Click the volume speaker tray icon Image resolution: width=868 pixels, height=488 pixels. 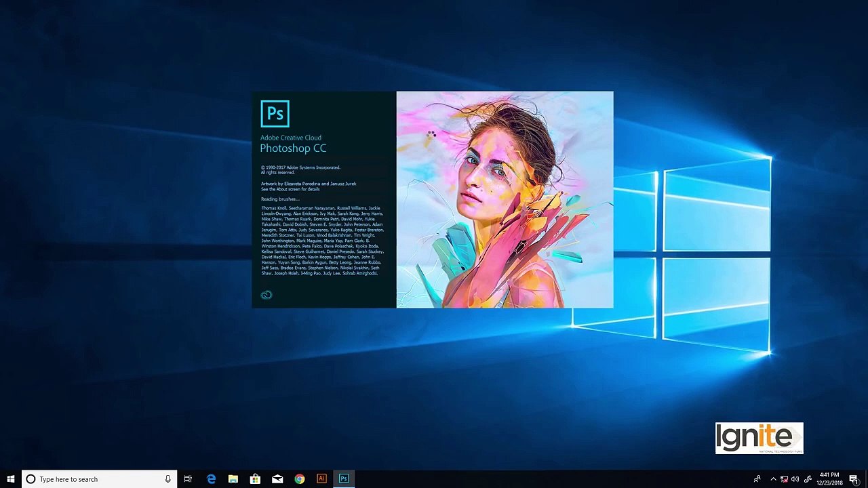pyautogui.click(x=795, y=479)
